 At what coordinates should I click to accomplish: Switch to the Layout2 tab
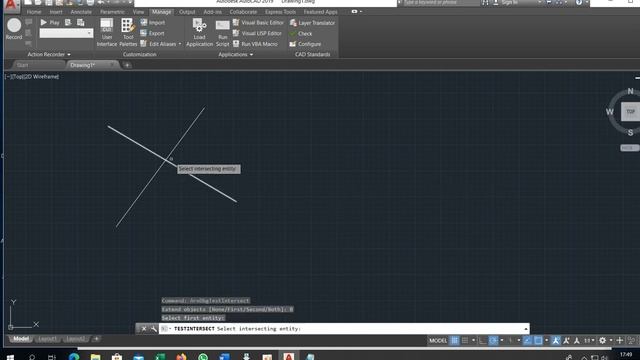(76, 339)
